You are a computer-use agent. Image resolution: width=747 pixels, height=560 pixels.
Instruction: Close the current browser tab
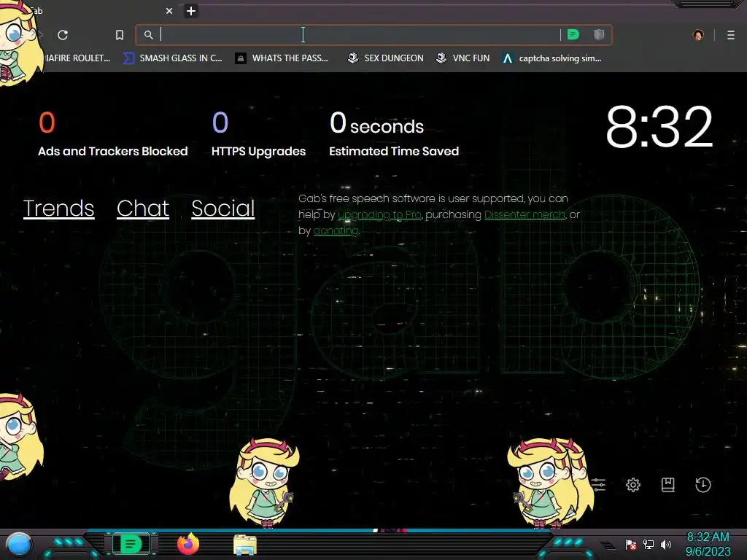pyautogui.click(x=169, y=10)
